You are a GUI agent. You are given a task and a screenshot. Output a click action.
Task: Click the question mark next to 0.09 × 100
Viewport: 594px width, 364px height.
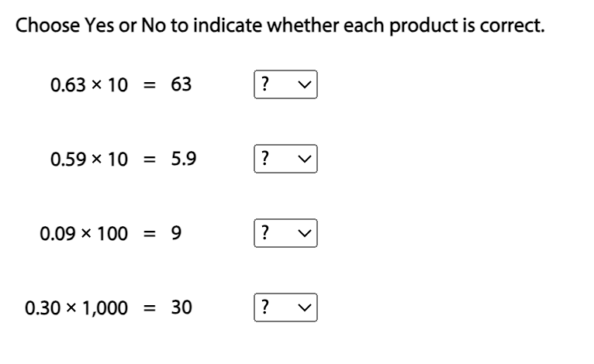tap(266, 233)
